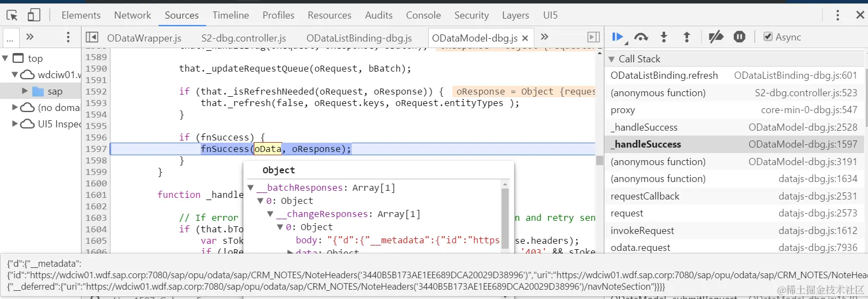Viewport: 868px width, 299px height.
Task: Switch to ODataListBinding-dbg.js file tab
Action: tap(359, 38)
